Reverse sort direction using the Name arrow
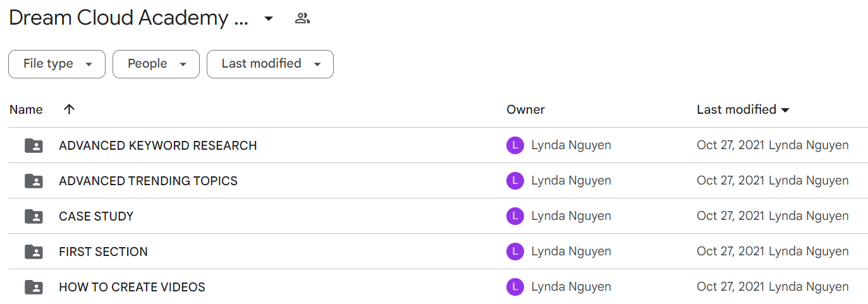The height and width of the screenshot is (304, 868). pyautogui.click(x=70, y=109)
